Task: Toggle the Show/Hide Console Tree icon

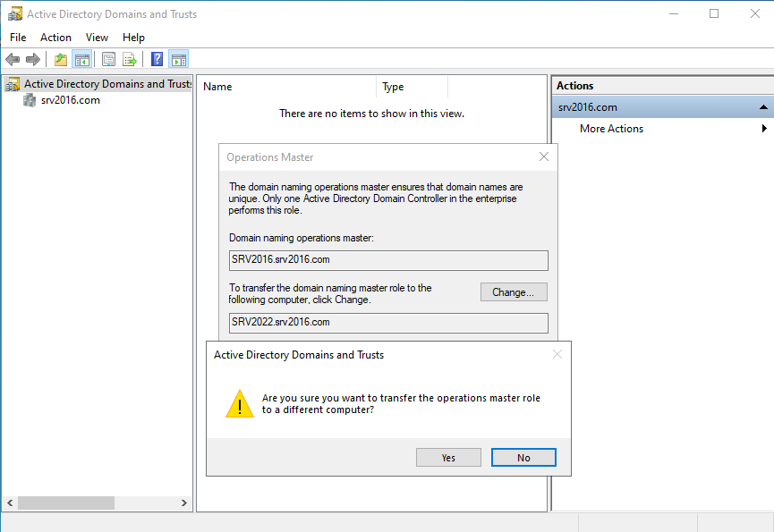Action: (x=82, y=60)
